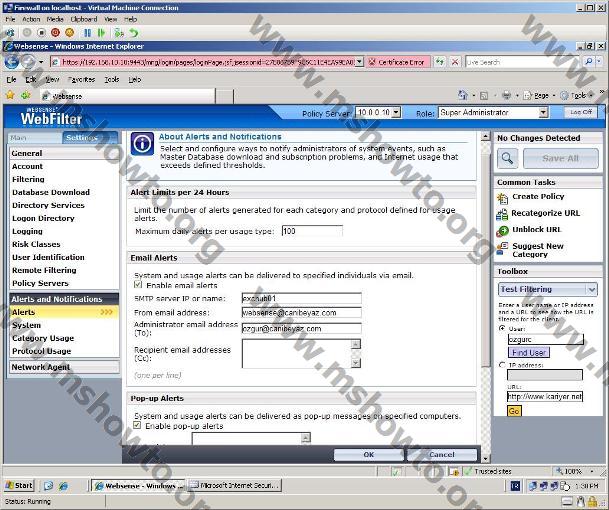Click the Add to Favorites icon
This screenshot has height=510, width=609.
pos(26,95)
